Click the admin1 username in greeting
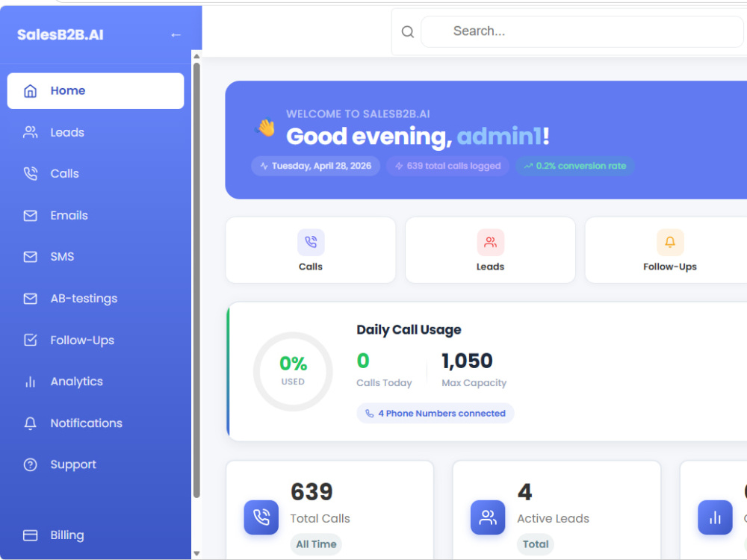Viewport: 747px width, 560px height. pos(499,137)
